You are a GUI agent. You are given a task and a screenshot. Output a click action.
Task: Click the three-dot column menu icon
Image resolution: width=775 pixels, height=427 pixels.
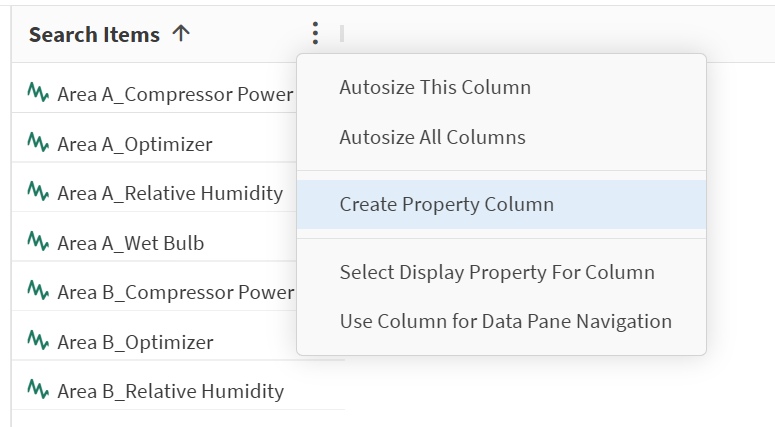coord(315,34)
